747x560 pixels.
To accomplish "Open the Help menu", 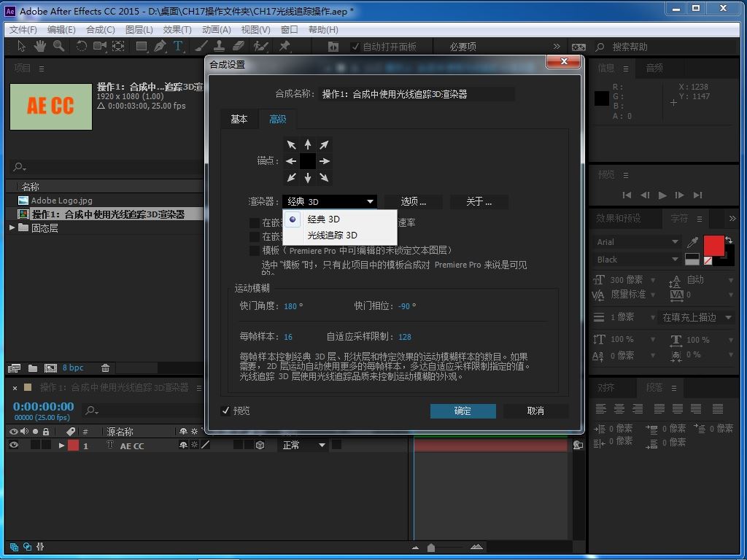I will 323,29.
